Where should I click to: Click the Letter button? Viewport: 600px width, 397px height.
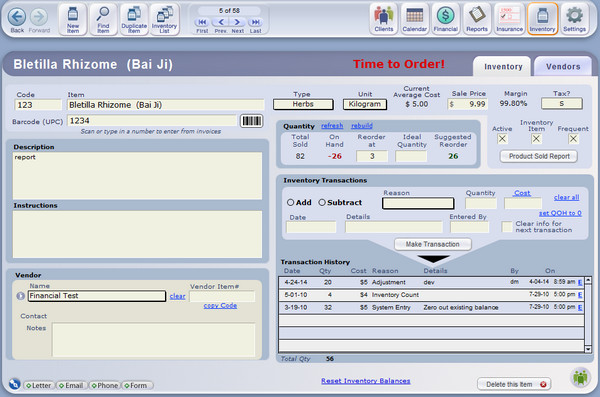pyautogui.click(x=39, y=386)
